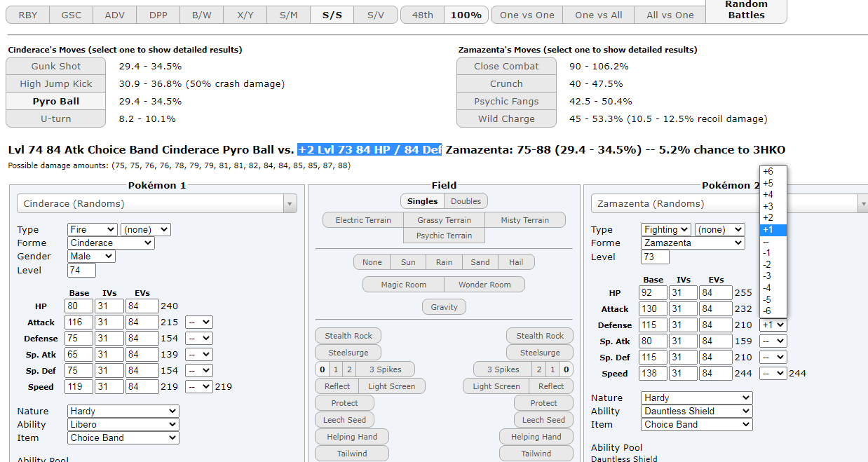Set weather to Rain

444,262
